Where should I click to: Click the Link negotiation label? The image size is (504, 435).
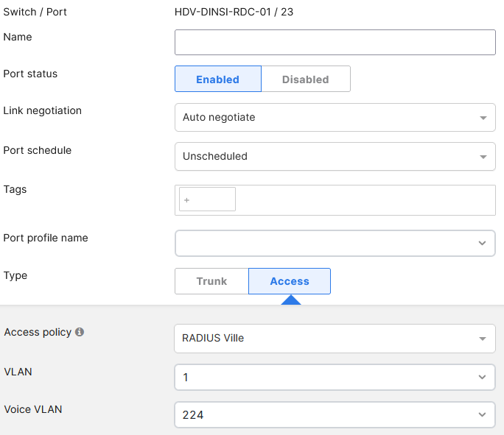point(43,110)
